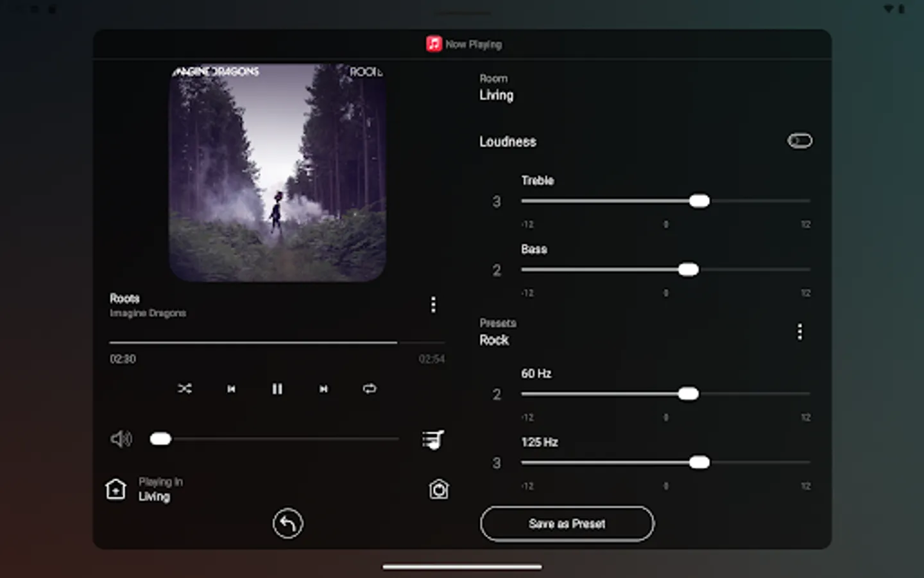Open the speaker settings icon
This screenshot has width=924, height=578.
tap(439, 489)
